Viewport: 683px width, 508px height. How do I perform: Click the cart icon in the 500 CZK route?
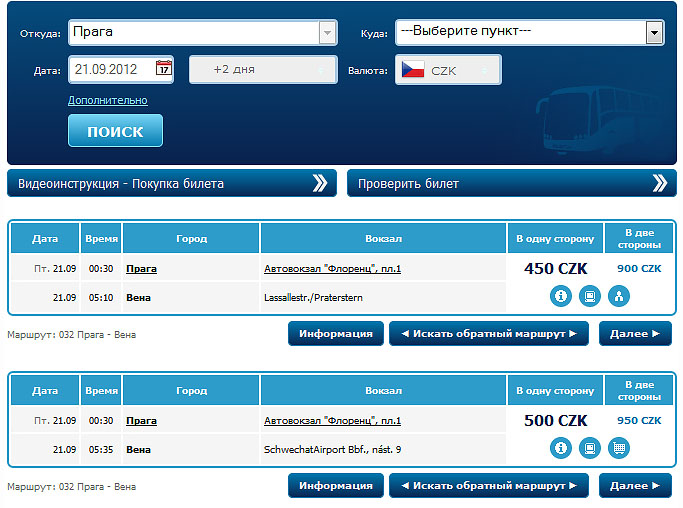619,448
